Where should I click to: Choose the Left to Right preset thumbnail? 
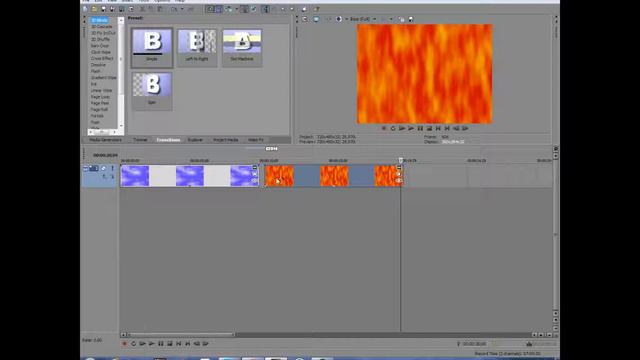click(x=197, y=47)
